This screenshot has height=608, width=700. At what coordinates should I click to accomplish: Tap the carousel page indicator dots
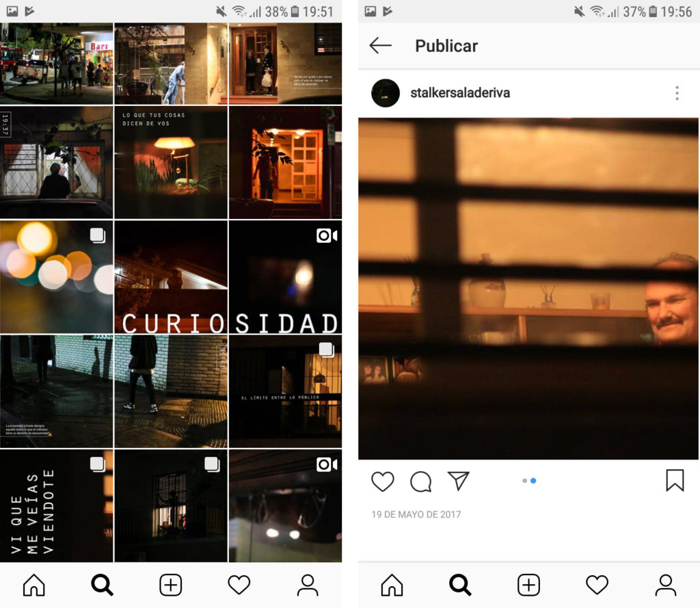pos(529,481)
